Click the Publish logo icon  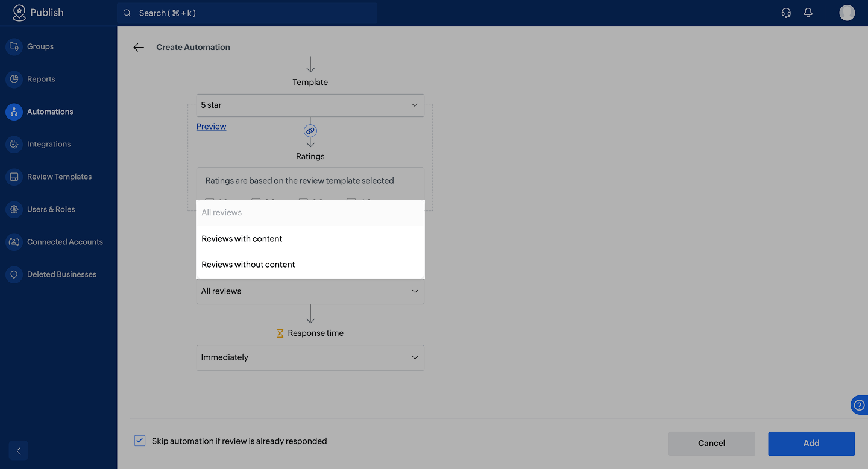pos(19,13)
